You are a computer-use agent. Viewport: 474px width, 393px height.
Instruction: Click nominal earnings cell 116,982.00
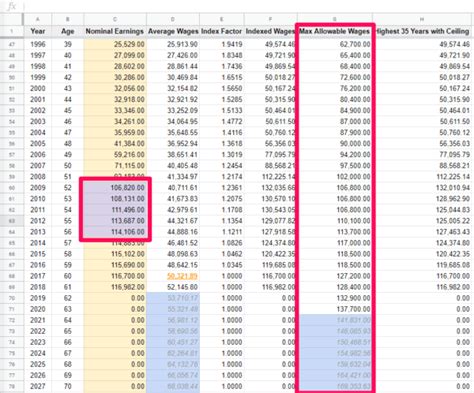click(x=115, y=287)
